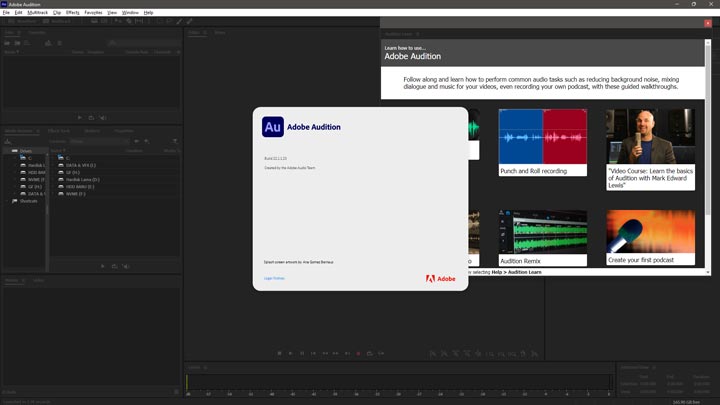Screen dimensions: 720x405
Task: Open the View menu
Action: (112, 12)
